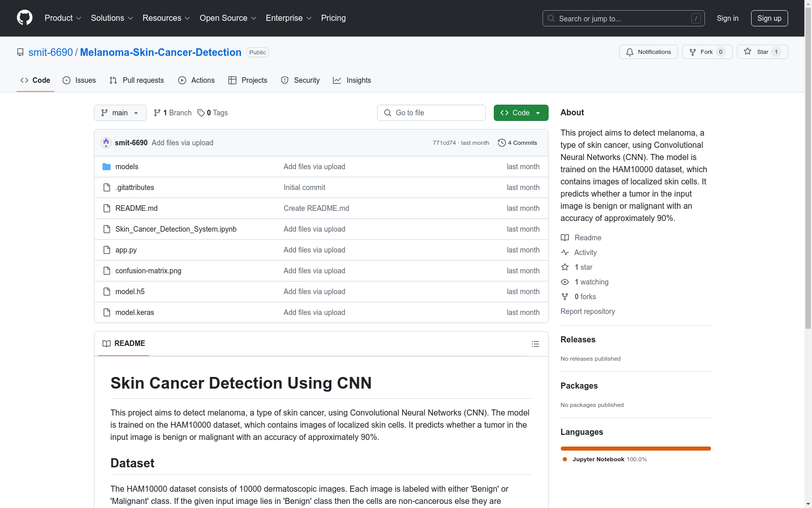Expand the Solutions menu
Screen dimensions: 812x508
(112, 18)
